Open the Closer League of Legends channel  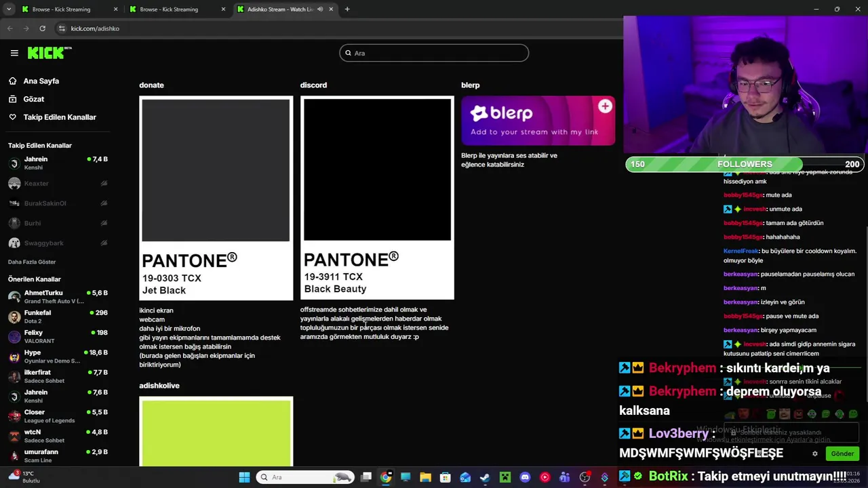58,416
